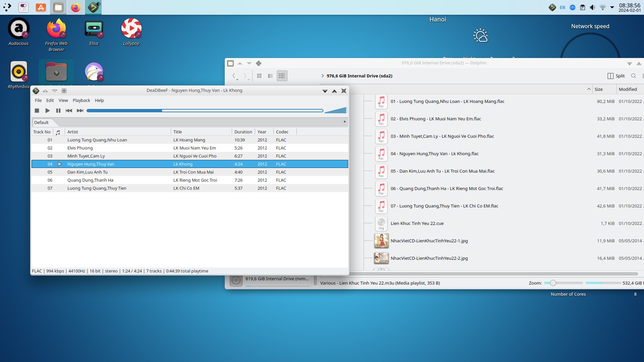Screen dimensions: 644x362
Task: Select Lien Khuc Tinh Yeu 22.cue file
Action: pyautogui.click(x=417, y=223)
